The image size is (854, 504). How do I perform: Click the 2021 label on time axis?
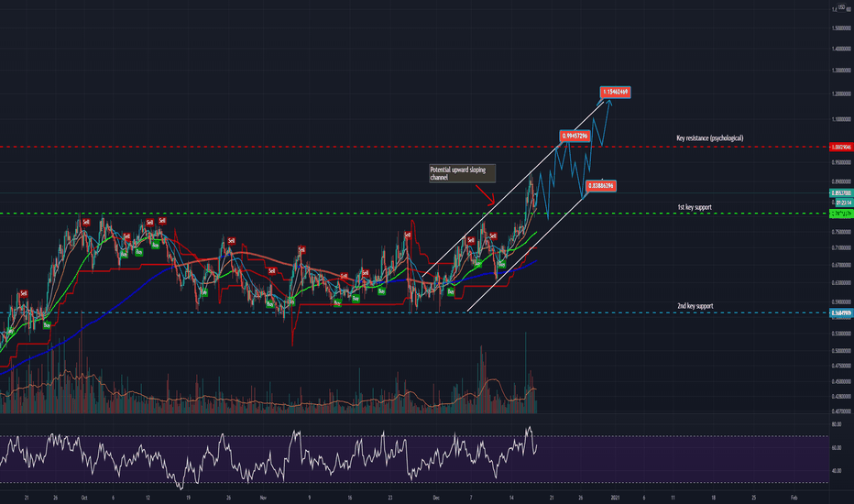tap(616, 498)
